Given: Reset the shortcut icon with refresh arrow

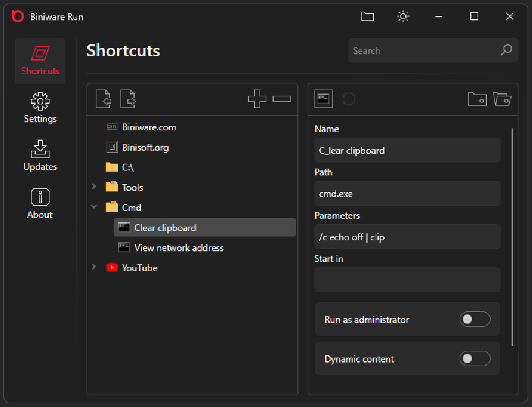Looking at the screenshot, I should click(x=348, y=99).
